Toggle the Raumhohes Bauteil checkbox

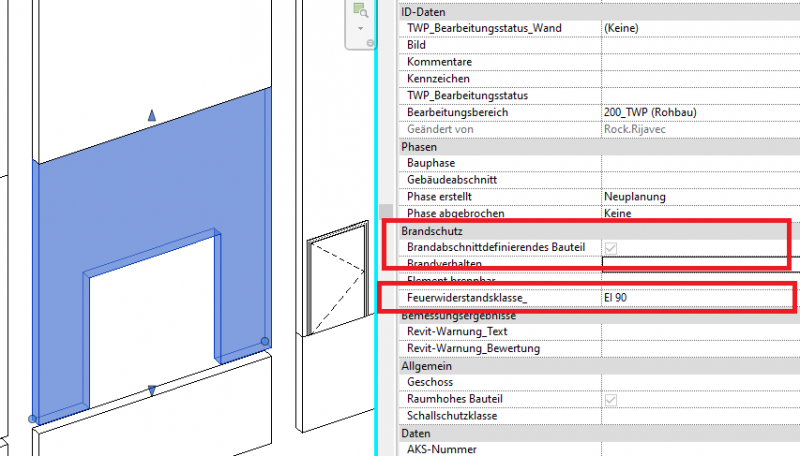[609, 399]
